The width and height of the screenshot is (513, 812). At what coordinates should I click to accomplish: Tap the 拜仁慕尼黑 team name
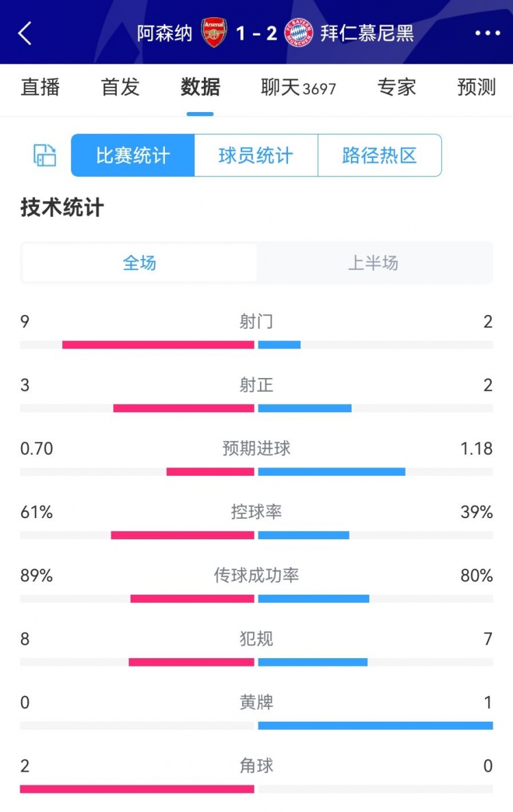click(367, 33)
